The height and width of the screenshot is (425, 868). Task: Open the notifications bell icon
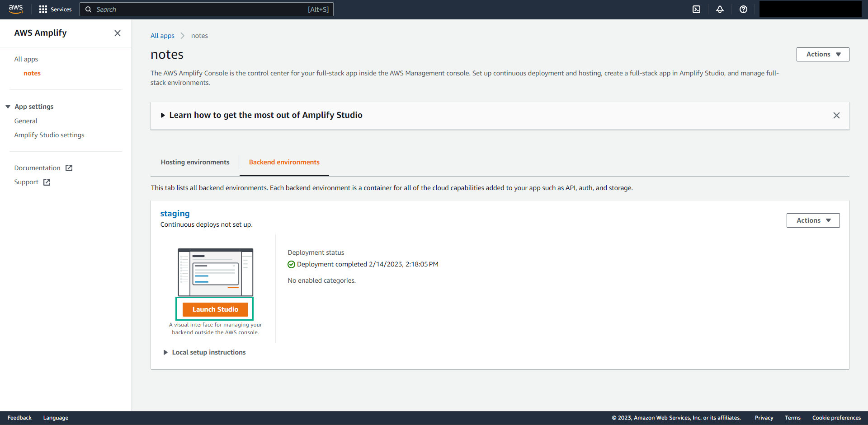pyautogui.click(x=720, y=9)
